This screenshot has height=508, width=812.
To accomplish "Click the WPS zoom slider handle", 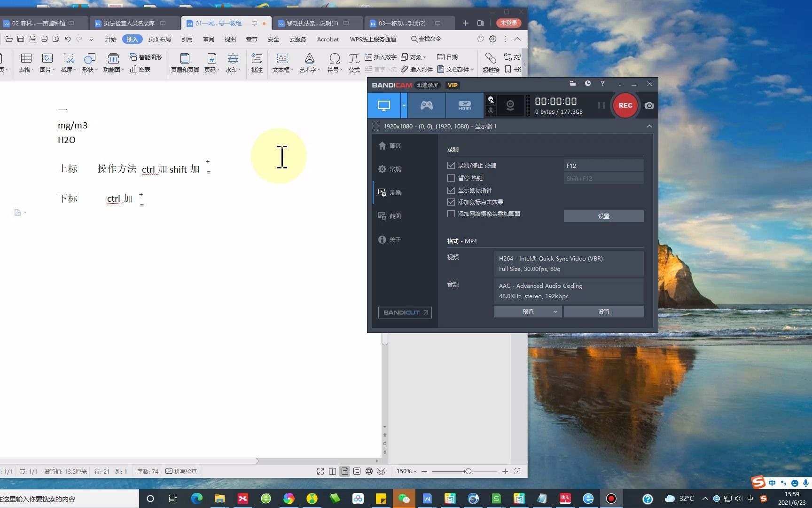I will click(468, 471).
